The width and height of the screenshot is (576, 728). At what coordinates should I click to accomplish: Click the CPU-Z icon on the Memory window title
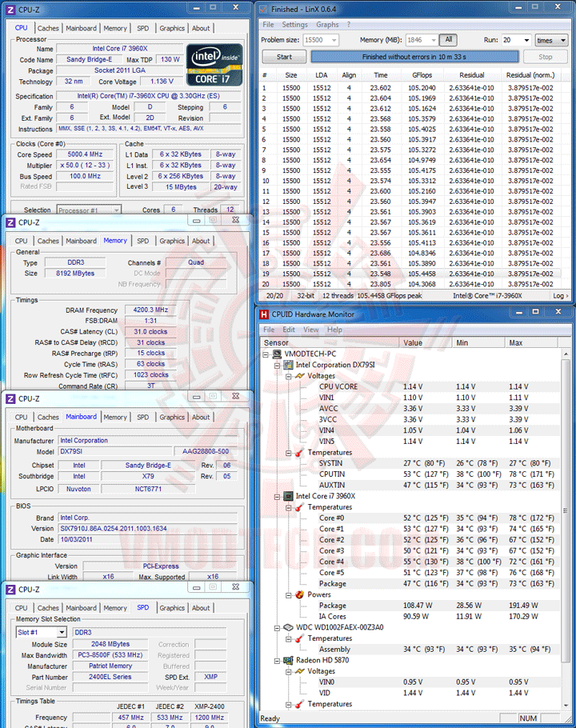tap(10, 222)
